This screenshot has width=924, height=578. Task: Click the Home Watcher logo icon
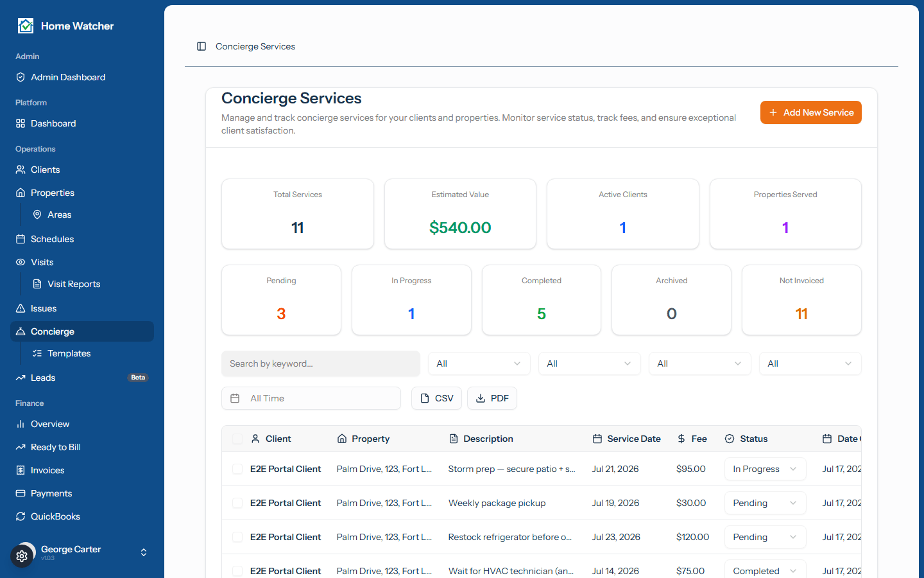click(26, 26)
